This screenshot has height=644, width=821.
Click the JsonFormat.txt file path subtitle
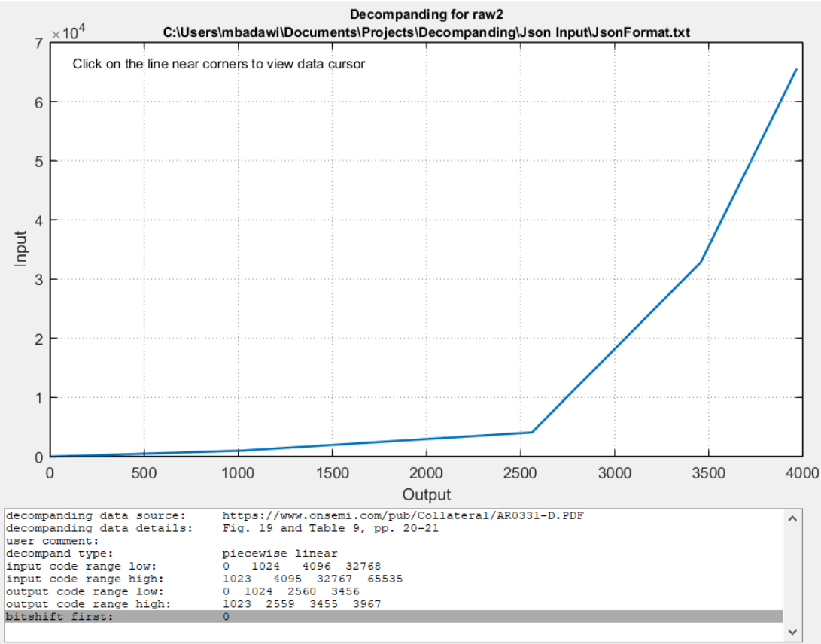coord(426,32)
